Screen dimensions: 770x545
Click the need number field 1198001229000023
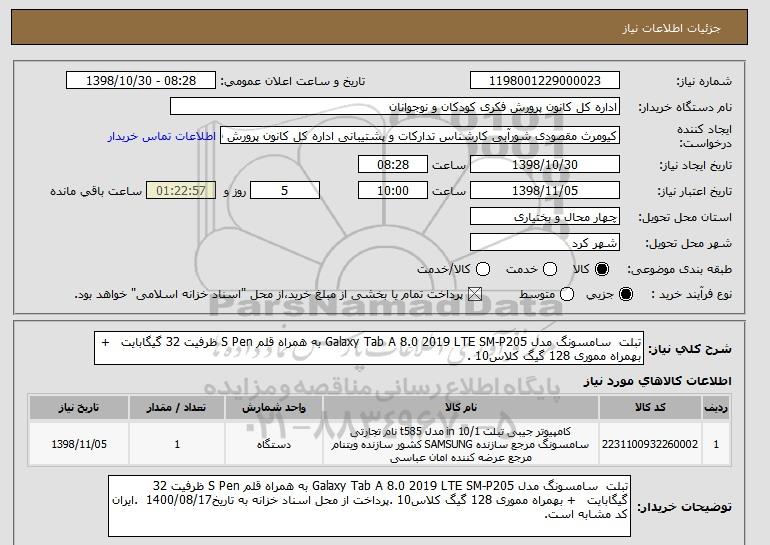point(545,81)
